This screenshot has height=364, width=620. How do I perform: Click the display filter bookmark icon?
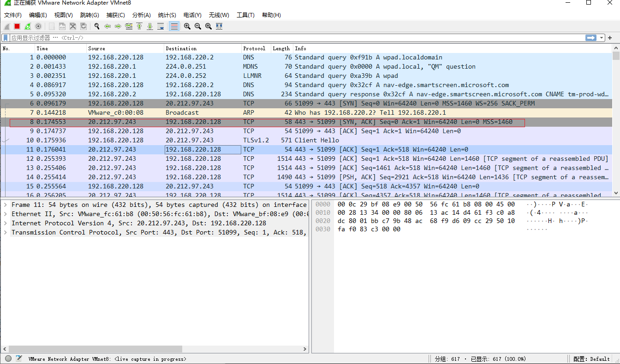point(6,38)
